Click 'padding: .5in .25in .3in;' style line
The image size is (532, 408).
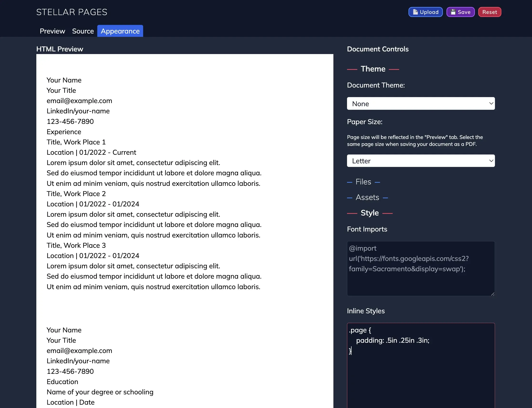tap(393, 340)
